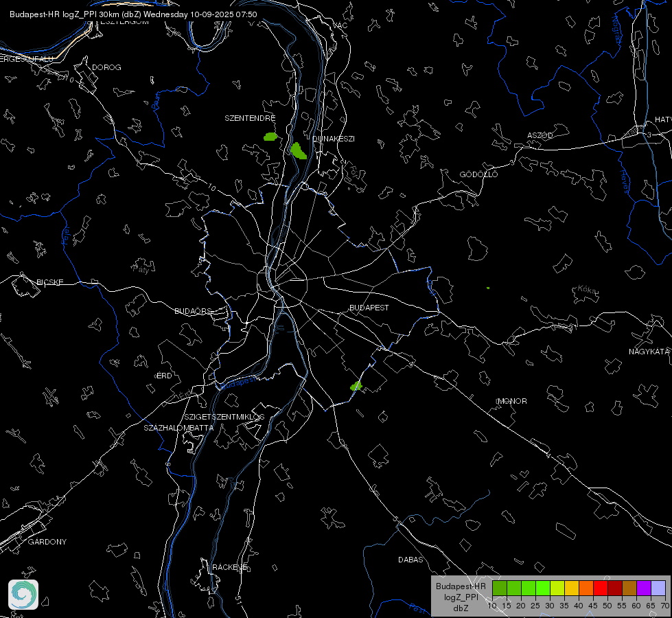
Task: Click the BUDAPEST city label
Action: coord(369,308)
